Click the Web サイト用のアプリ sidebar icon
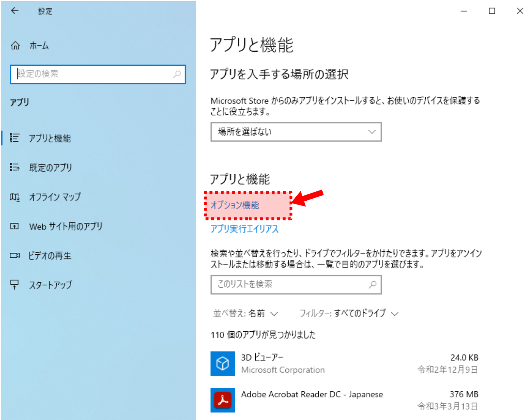Screen dimensions: 532x420 pyautogui.click(x=14, y=226)
